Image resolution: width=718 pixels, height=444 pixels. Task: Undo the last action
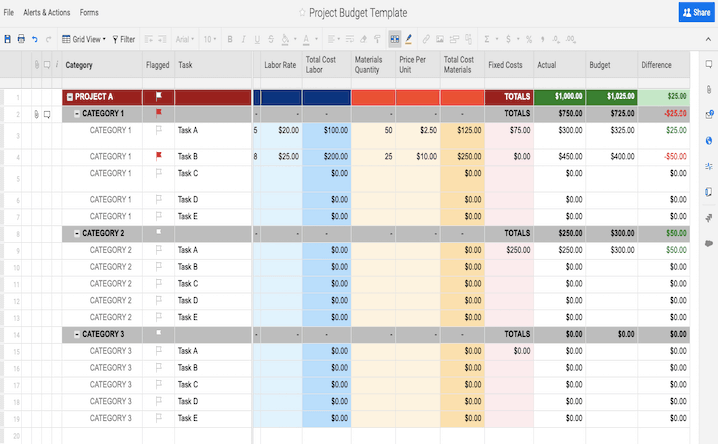point(35,40)
